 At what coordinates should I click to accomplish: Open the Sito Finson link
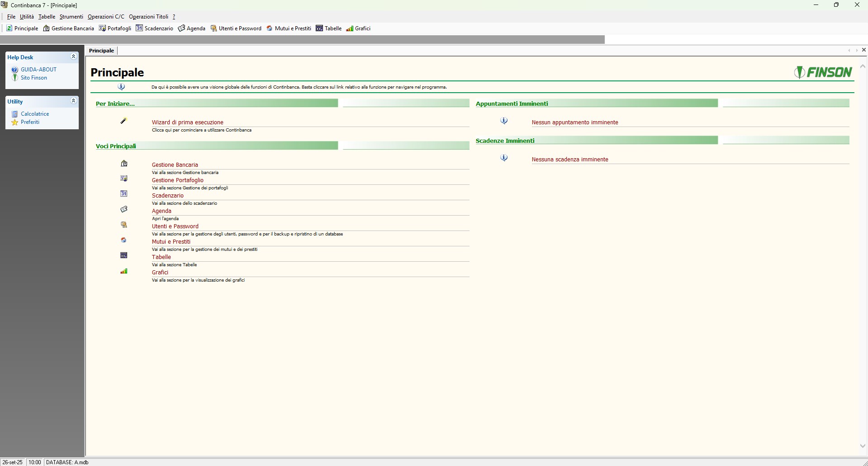click(34, 78)
